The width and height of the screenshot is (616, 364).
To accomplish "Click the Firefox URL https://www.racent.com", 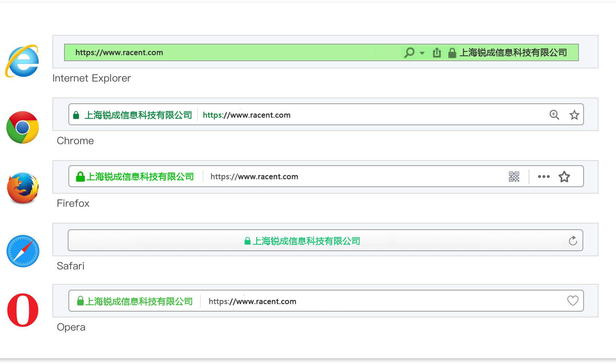I will pyautogui.click(x=254, y=177).
